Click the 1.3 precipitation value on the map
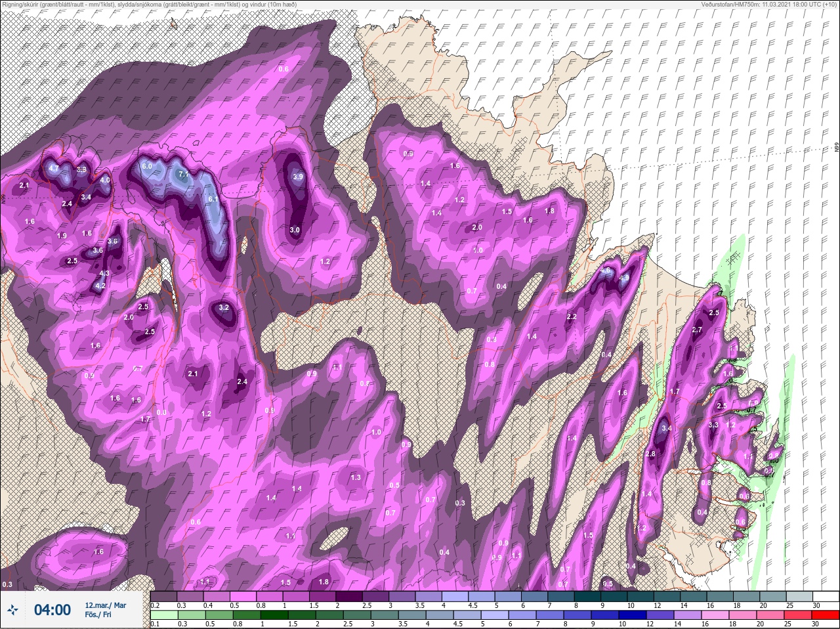The image size is (840, 629). (x=356, y=477)
